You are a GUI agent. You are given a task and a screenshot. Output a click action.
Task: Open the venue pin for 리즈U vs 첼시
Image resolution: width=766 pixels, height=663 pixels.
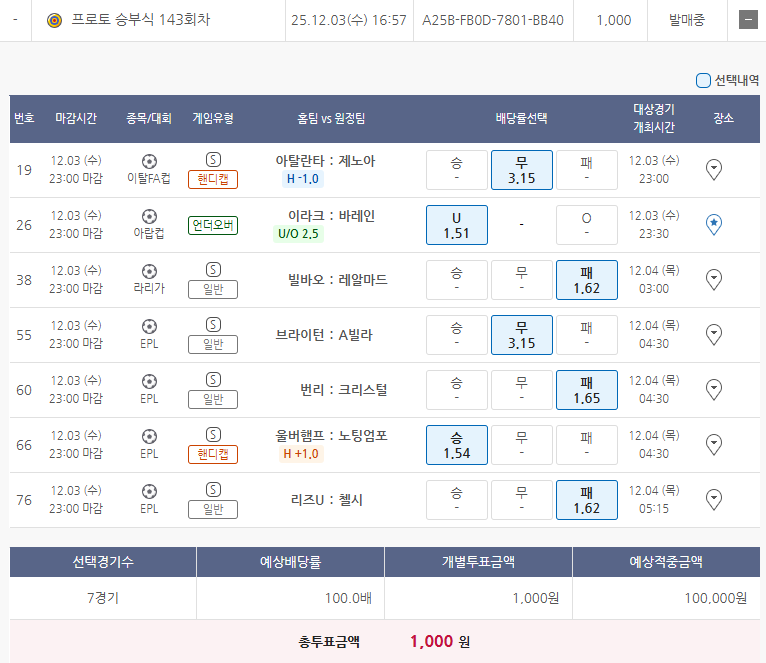click(714, 499)
